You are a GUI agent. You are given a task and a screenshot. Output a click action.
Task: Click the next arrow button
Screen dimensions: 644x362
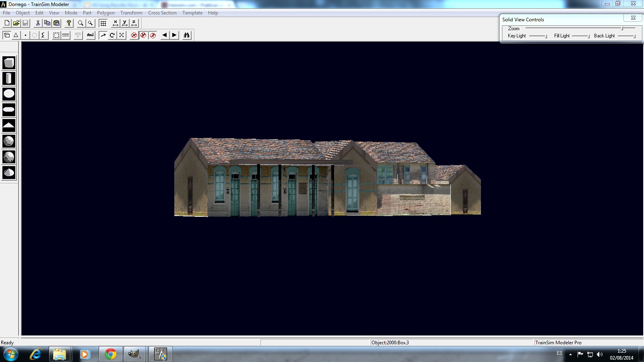pos(174,35)
